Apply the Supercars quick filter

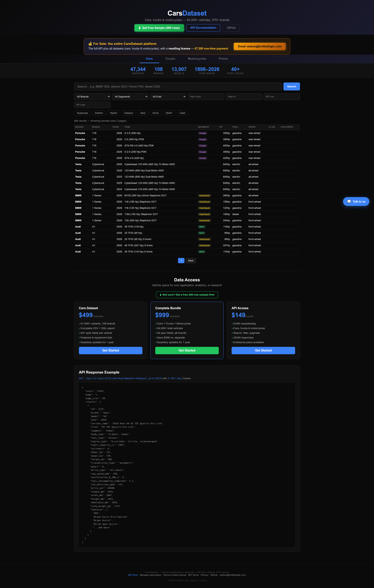[82, 113]
